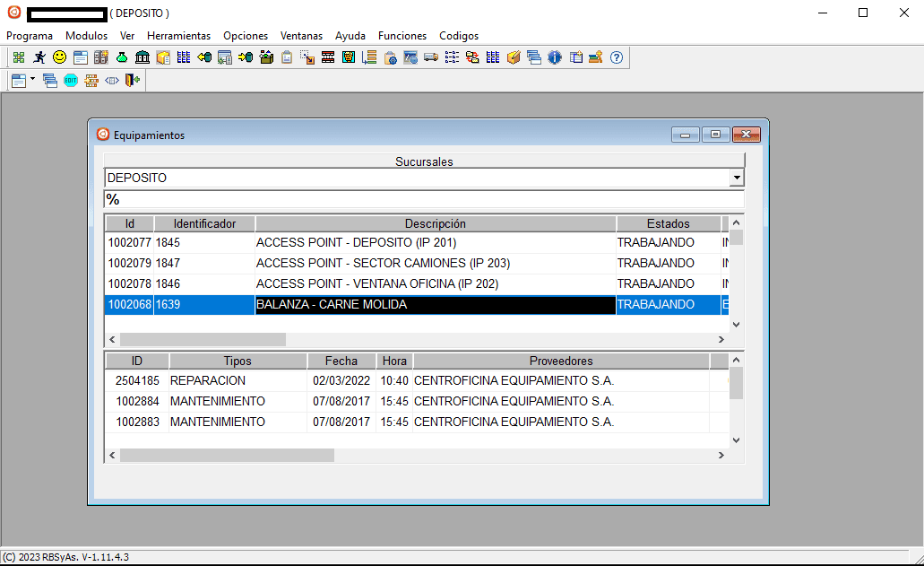This screenshot has height=566, width=924.
Task: Click the table with plus icon
Action: 575,57
